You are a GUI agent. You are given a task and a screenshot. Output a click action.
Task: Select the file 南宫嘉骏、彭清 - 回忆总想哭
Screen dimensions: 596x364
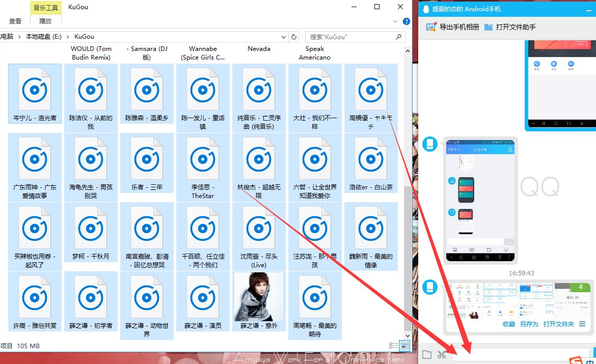(147, 236)
